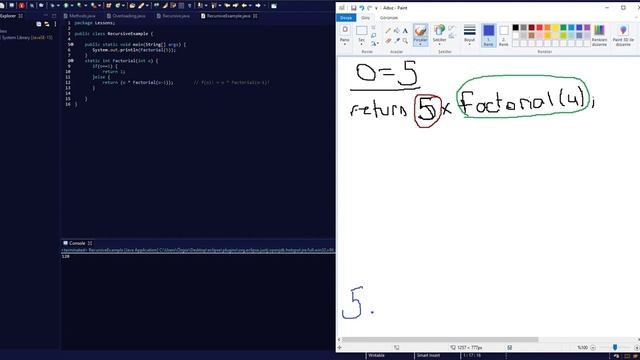
Task: Select the Console view tab in Eclipse
Action: coord(77,243)
